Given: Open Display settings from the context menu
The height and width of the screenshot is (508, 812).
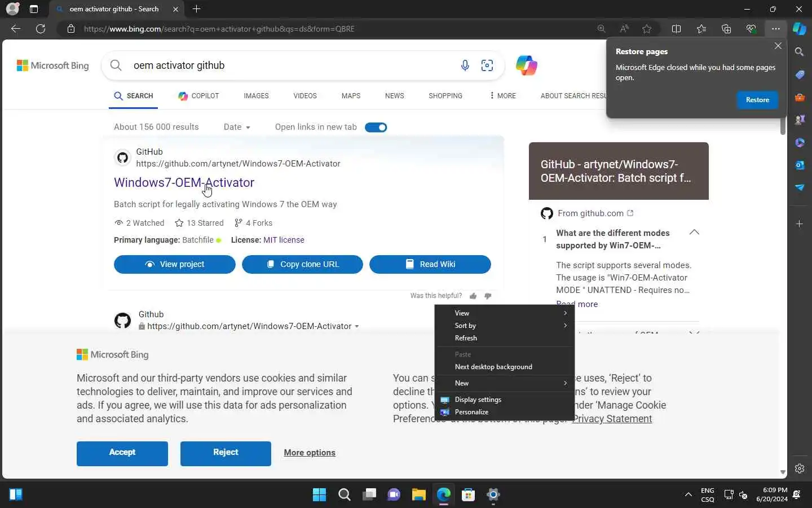Looking at the screenshot, I should coord(504,400).
